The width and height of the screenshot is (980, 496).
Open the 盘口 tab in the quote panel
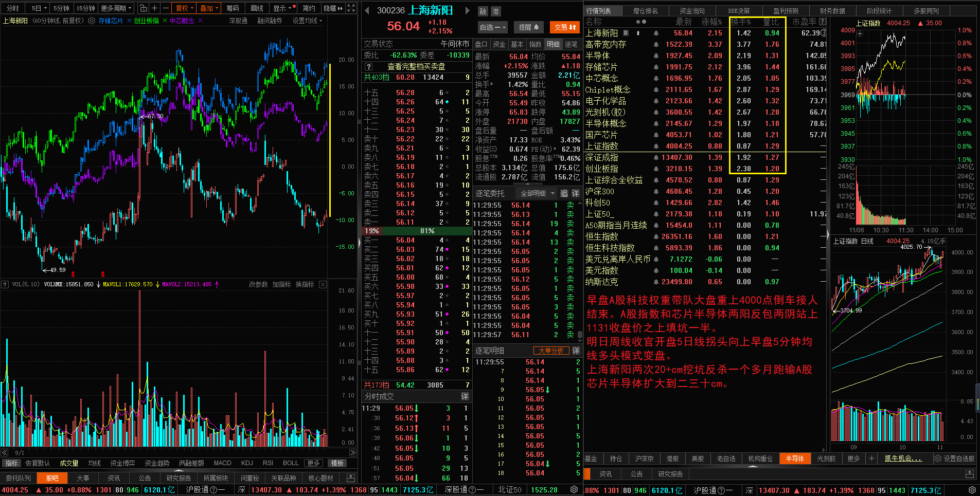pyautogui.click(x=481, y=44)
